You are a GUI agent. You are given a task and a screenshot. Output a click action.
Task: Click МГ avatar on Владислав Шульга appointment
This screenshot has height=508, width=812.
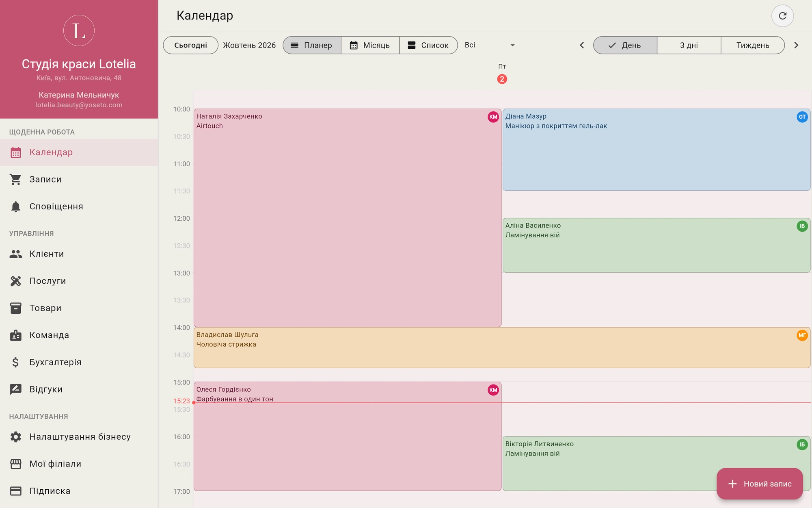(802, 335)
